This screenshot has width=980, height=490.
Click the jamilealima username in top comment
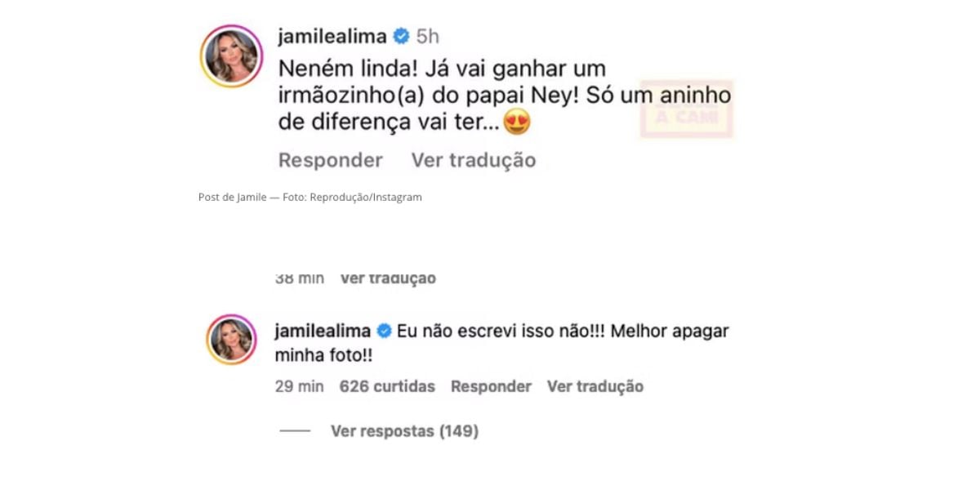(332, 36)
